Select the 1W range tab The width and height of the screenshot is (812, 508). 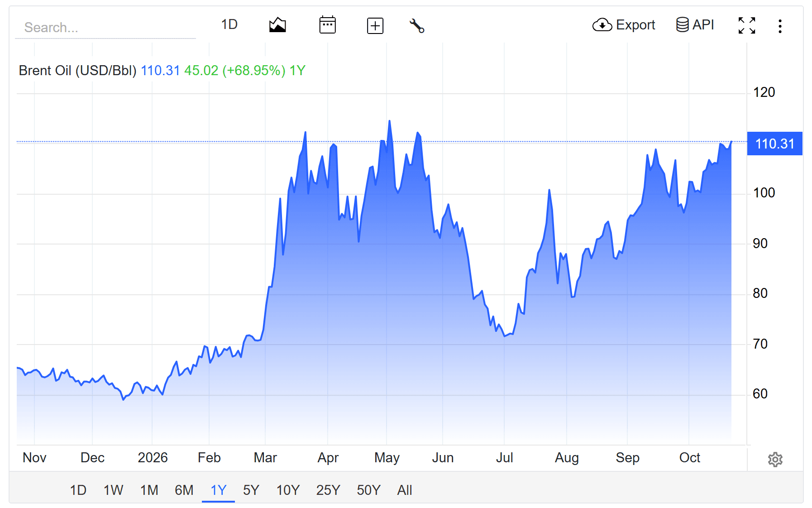(x=113, y=490)
